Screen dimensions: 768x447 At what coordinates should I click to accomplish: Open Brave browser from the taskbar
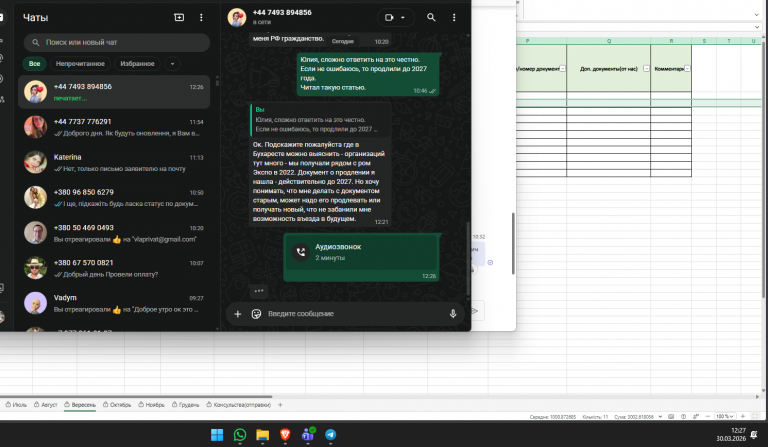[285, 435]
